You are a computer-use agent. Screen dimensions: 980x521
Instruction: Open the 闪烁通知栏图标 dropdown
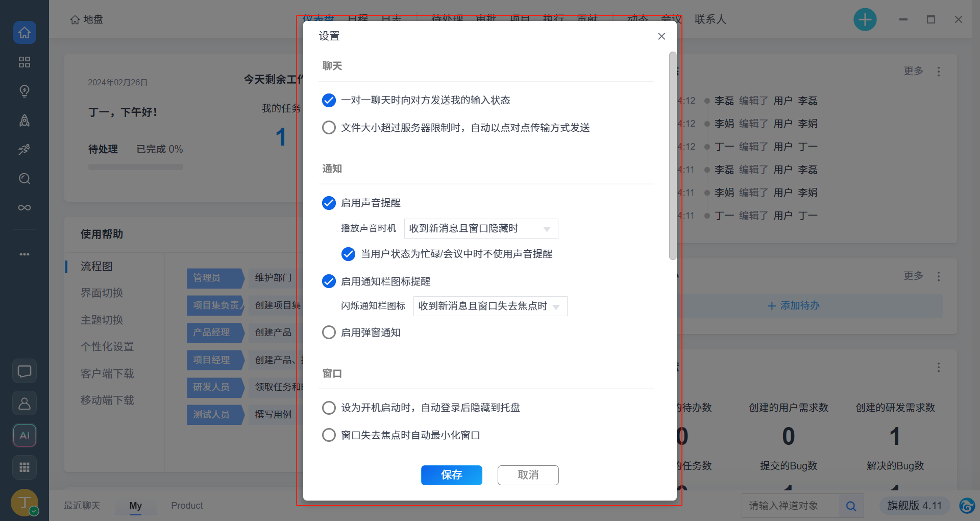click(x=490, y=306)
